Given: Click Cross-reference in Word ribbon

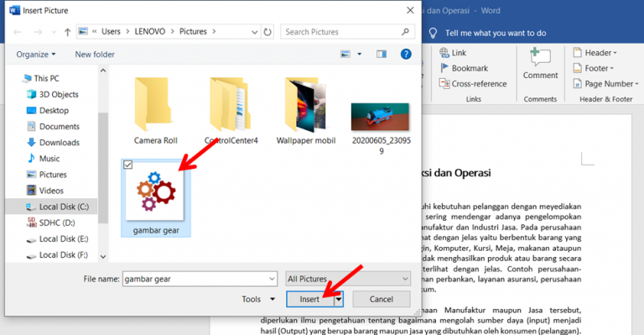Looking at the screenshot, I should click(x=473, y=84).
